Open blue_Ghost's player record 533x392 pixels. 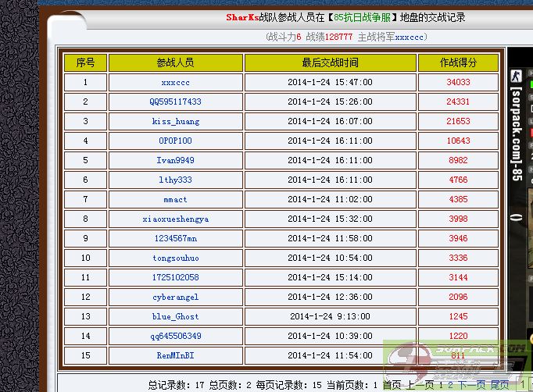tap(175, 317)
